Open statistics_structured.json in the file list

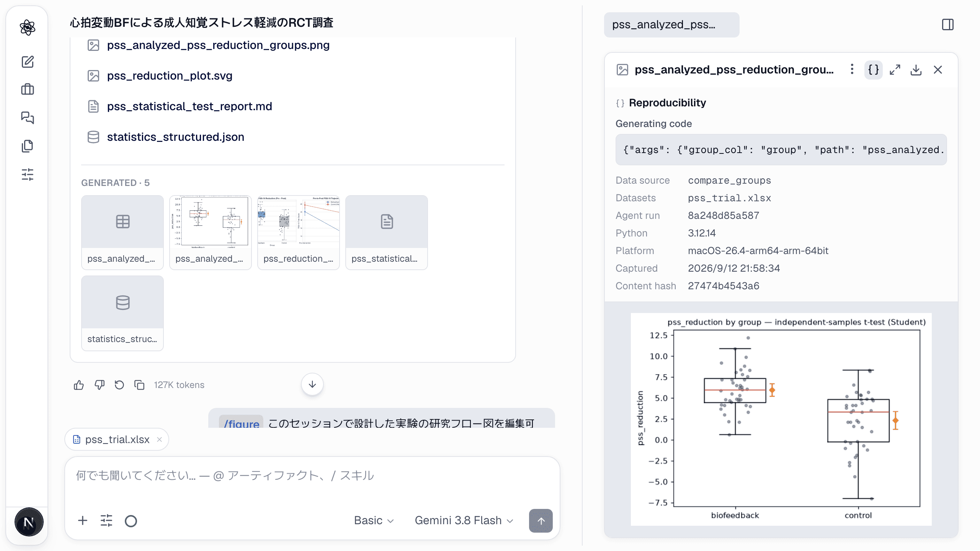175,137
